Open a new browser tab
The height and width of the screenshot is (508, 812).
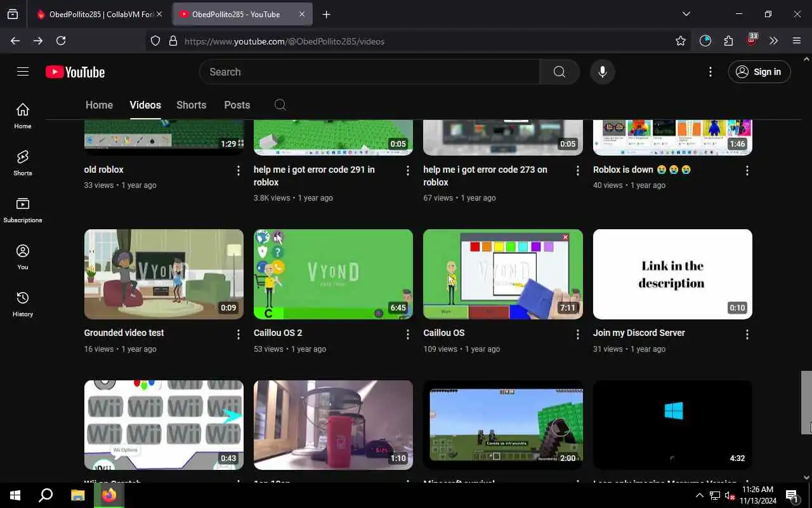tap(326, 14)
